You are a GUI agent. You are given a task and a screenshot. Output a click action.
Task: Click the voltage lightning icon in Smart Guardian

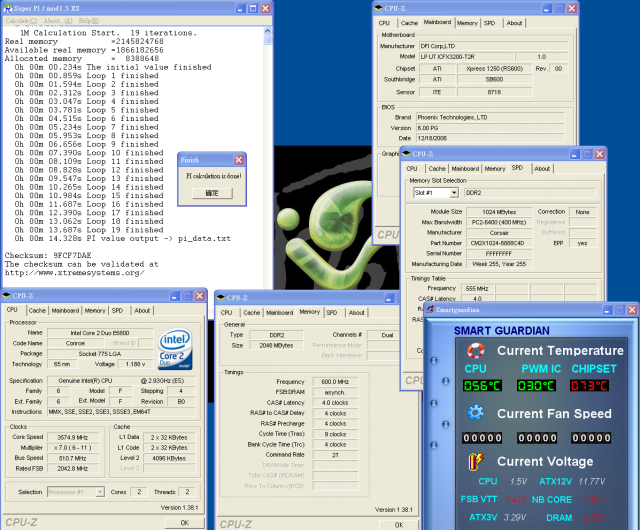[476, 461]
